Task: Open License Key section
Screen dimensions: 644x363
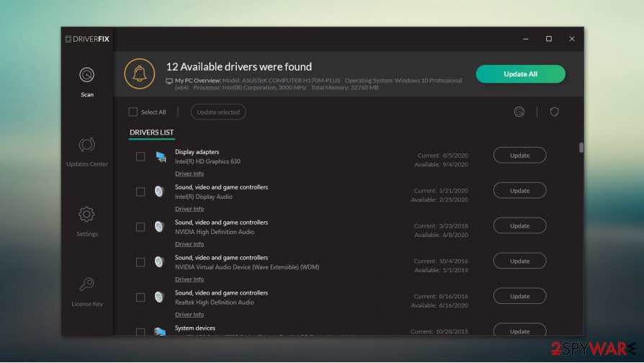Action: (x=86, y=292)
